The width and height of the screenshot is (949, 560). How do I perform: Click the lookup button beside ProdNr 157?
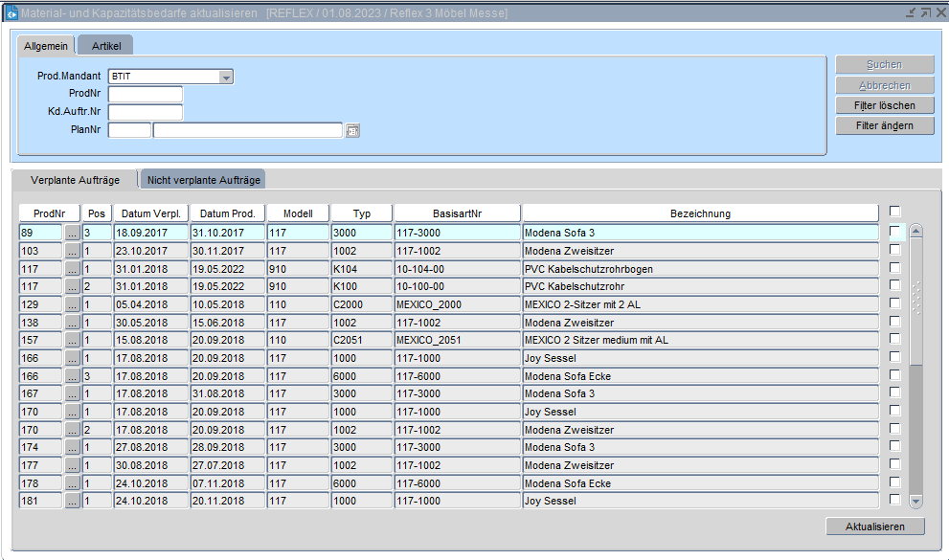[73, 340]
